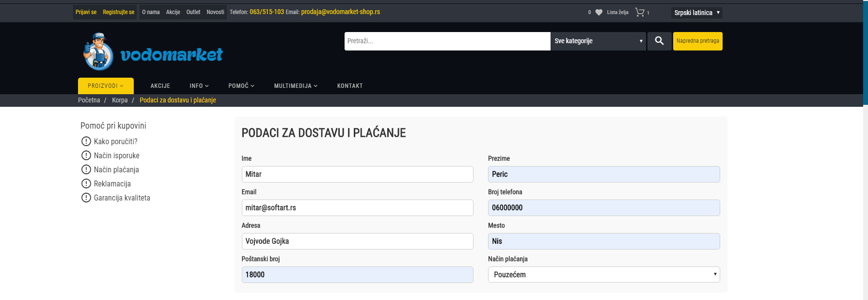The image size is (868, 300).
Task: Open the shopping cart icon
Action: tap(640, 13)
